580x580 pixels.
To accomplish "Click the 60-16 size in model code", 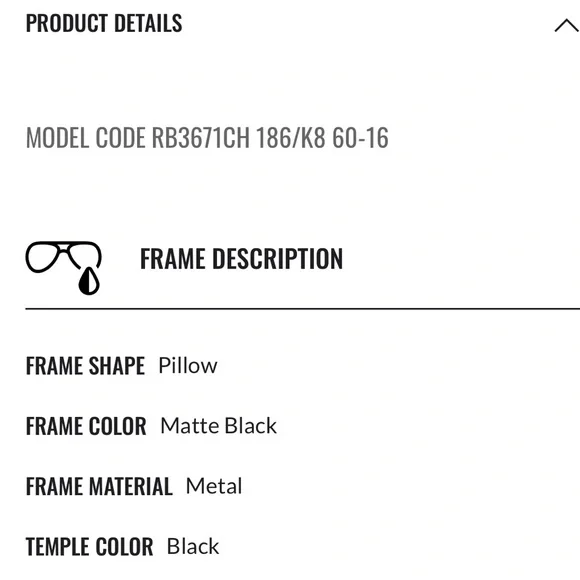I will (360, 138).
